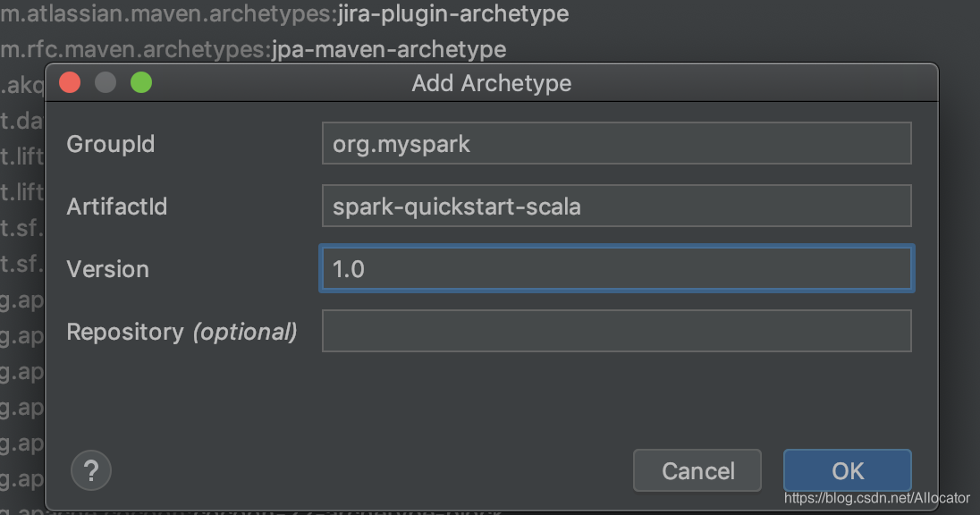Click the GroupId label
The image size is (980, 515).
[x=110, y=144]
